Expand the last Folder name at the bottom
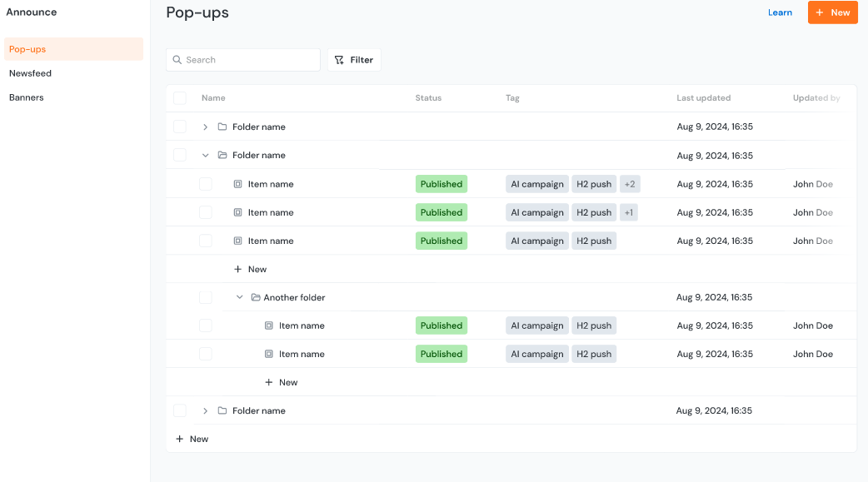Screen dimensions: 868x482 (x=206, y=410)
